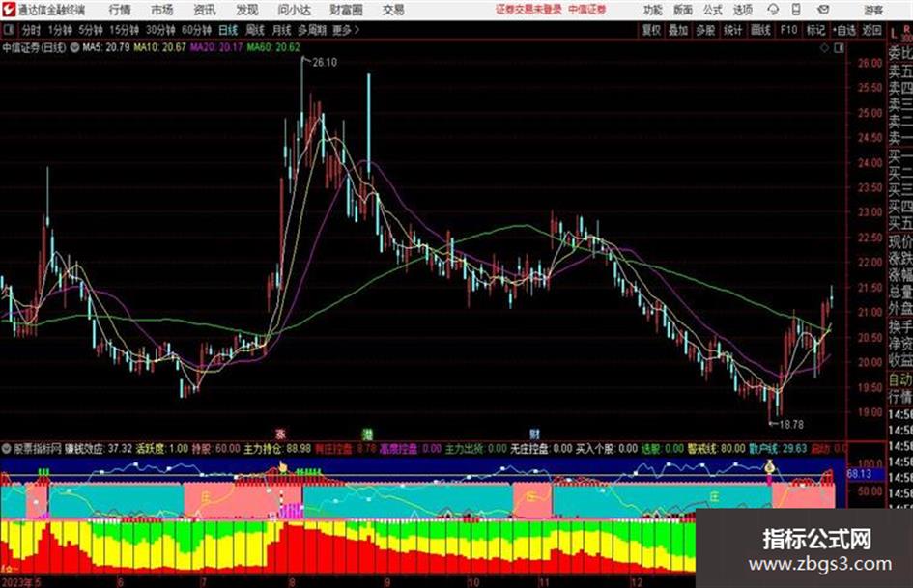Click the 警戒线: 80.00 value
Viewport: 913px width, 588px height.
[716, 449]
